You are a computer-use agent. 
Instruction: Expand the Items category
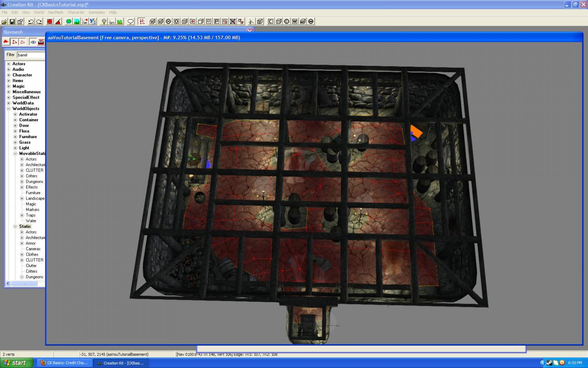pos(8,81)
